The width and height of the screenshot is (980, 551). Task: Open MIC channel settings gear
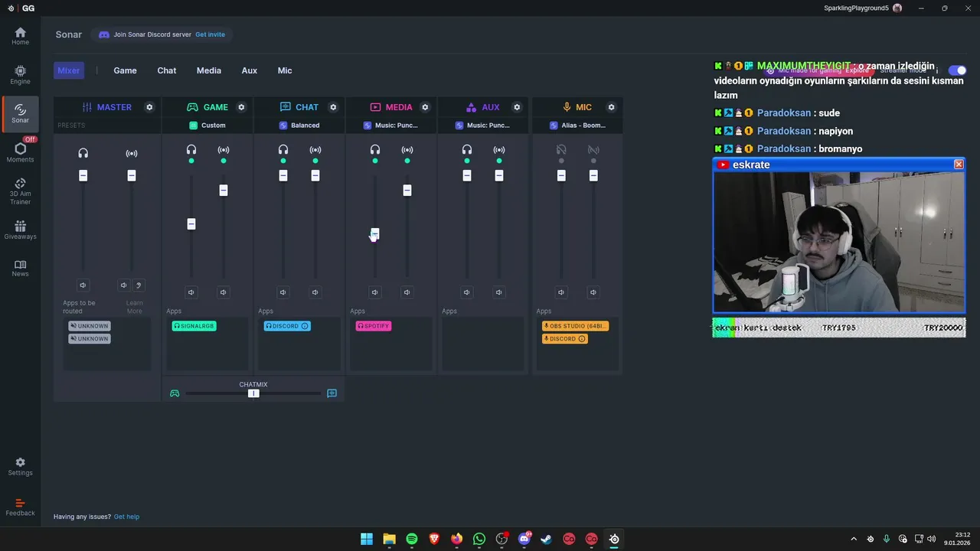point(611,107)
